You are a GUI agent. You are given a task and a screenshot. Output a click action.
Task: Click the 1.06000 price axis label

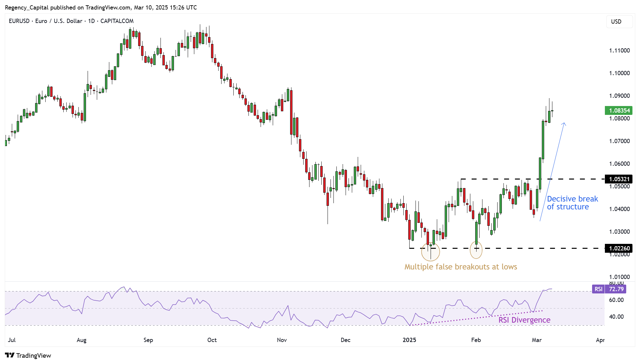(619, 164)
